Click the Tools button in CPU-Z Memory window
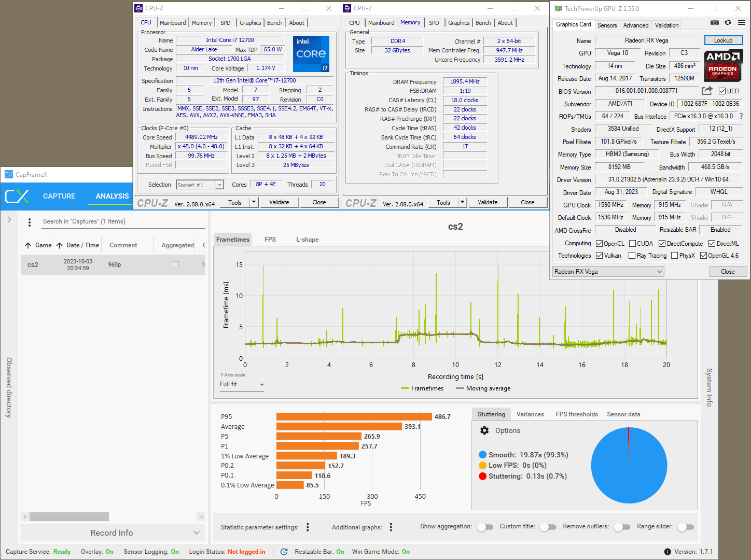 (443, 202)
